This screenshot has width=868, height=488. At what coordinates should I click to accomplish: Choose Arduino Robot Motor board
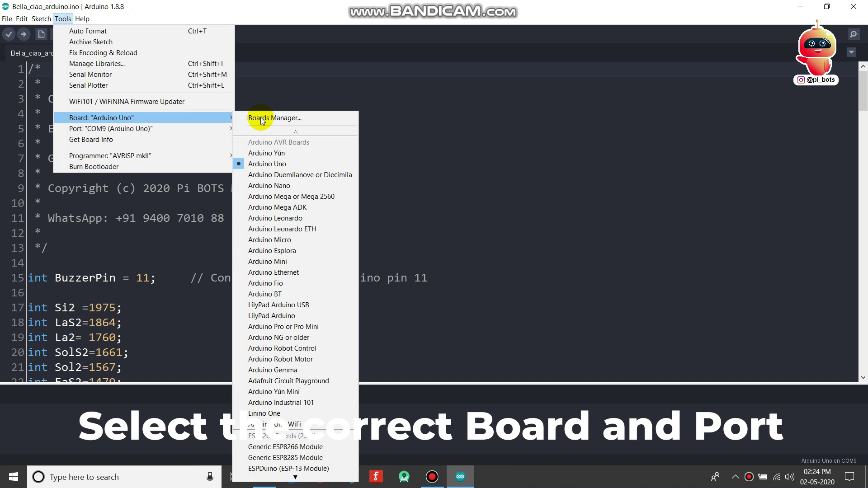(x=295, y=359)
